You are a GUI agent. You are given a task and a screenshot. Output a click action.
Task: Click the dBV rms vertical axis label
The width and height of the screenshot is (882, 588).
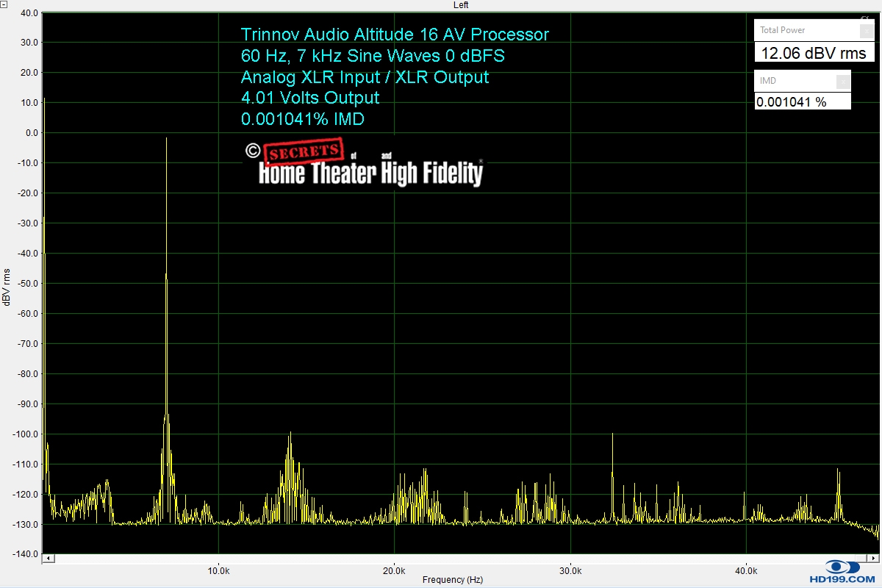point(7,287)
